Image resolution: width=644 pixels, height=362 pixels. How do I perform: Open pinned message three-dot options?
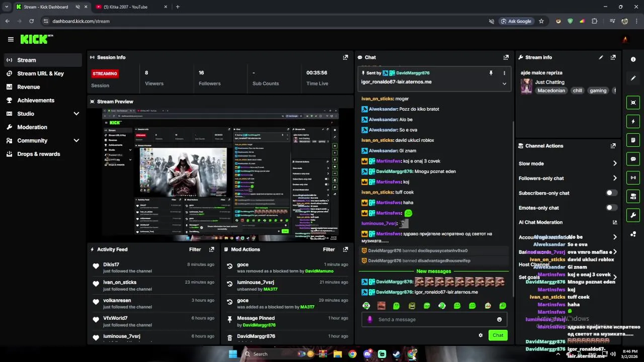504,73
